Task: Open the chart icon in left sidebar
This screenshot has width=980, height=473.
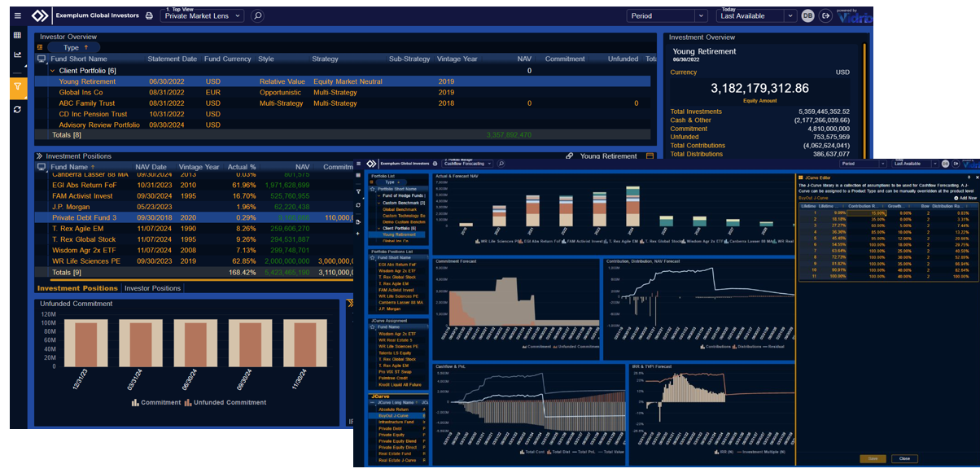Action: click(x=18, y=55)
